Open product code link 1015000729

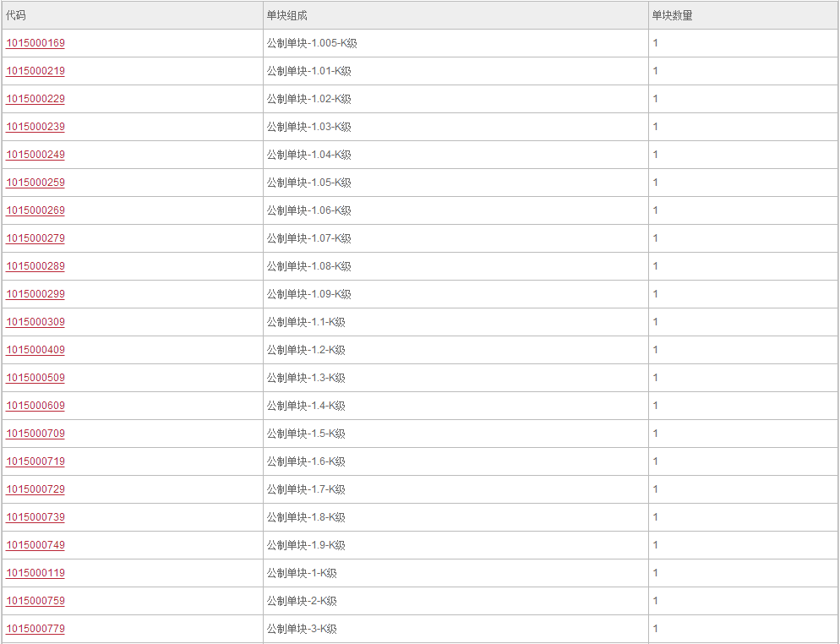(x=35, y=488)
